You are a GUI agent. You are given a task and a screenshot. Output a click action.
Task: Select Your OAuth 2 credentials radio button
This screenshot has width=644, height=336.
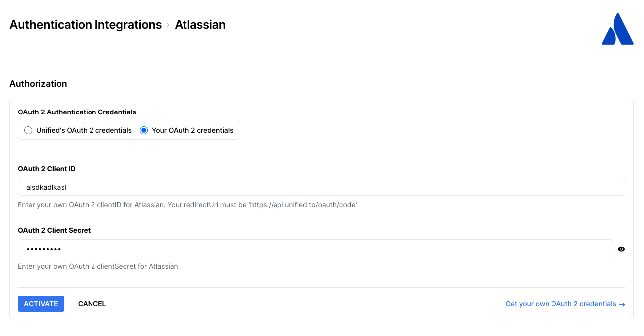144,130
